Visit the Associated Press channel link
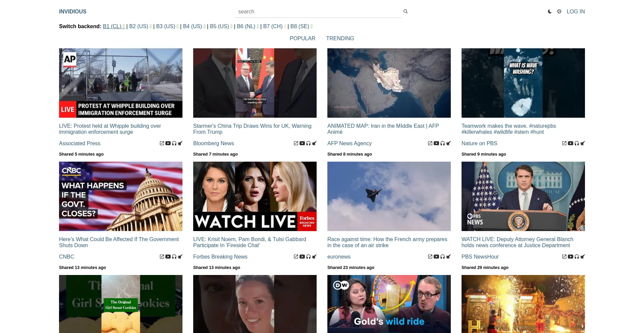The width and height of the screenshot is (644, 333). pos(79,143)
